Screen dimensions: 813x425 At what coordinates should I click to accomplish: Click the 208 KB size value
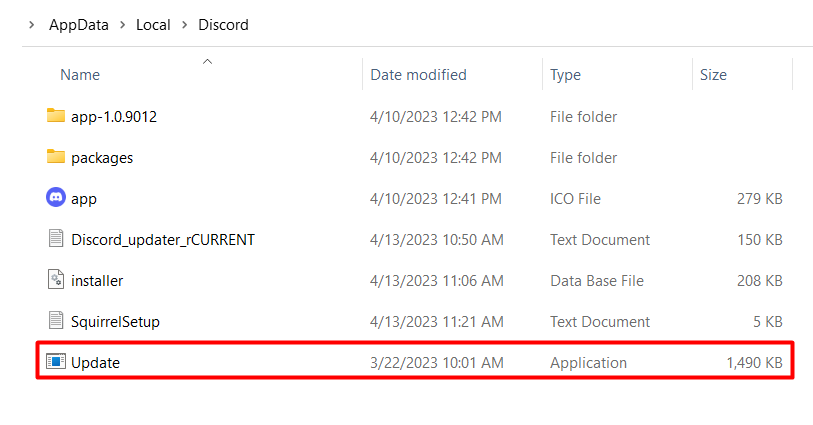pyautogui.click(x=760, y=280)
